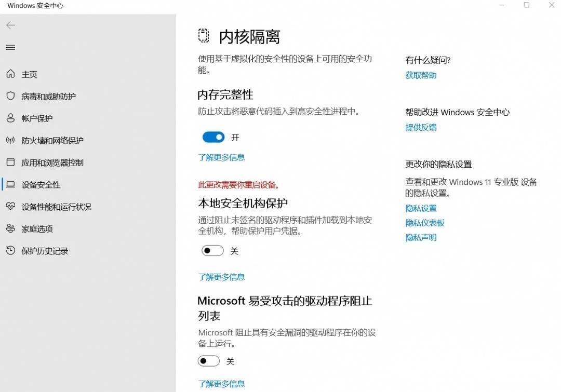Open the 隐私声明 link

(x=421, y=237)
